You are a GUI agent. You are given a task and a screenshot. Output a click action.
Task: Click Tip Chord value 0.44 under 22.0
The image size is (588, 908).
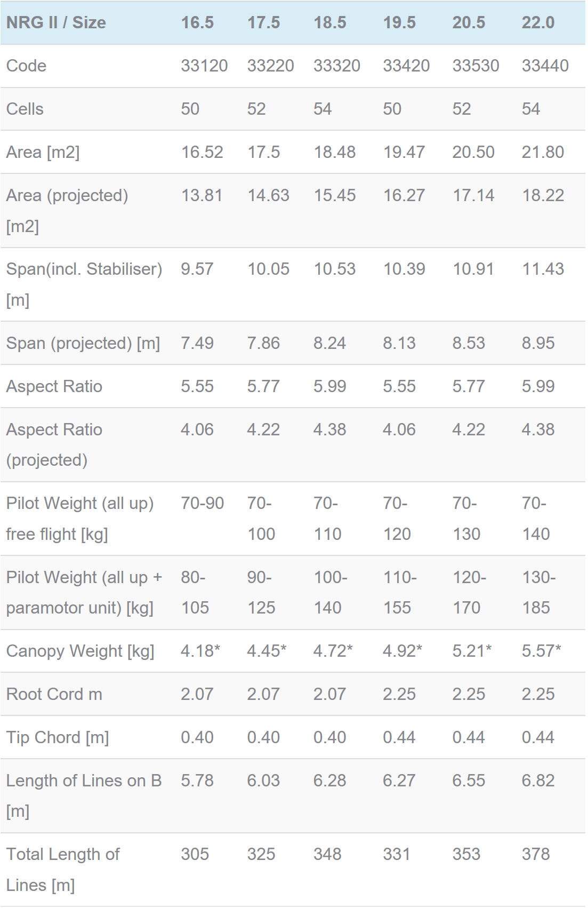tap(538, 737)
